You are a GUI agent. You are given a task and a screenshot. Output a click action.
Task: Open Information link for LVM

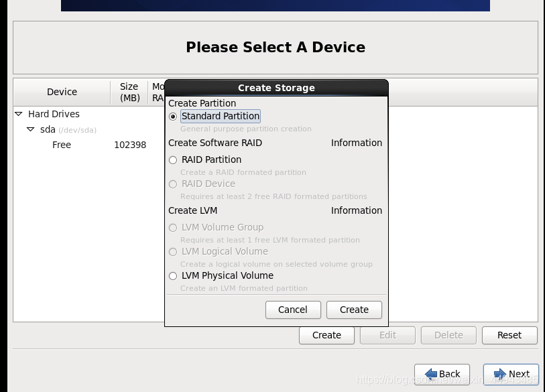[x=356, y=210]
